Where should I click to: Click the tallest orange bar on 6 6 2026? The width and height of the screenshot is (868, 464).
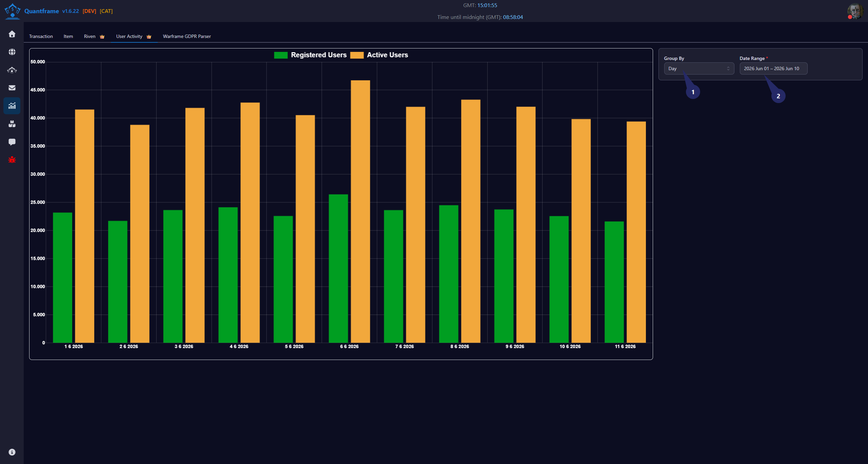coord(360,211)
